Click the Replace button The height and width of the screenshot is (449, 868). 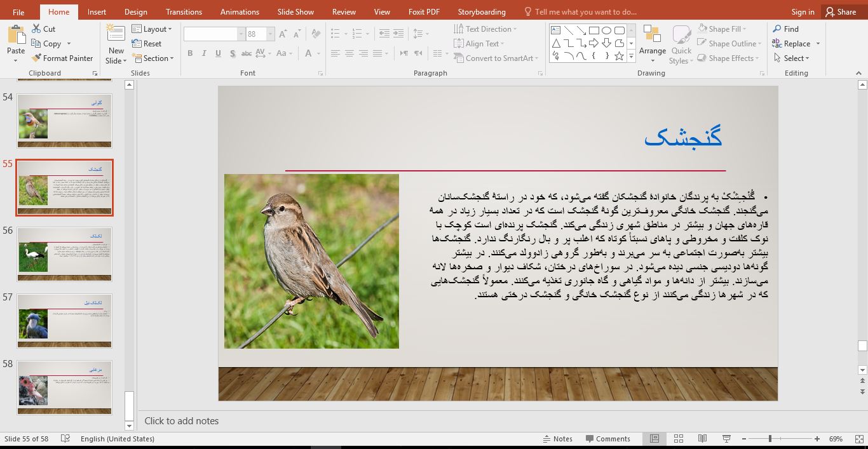coord(791,43)
